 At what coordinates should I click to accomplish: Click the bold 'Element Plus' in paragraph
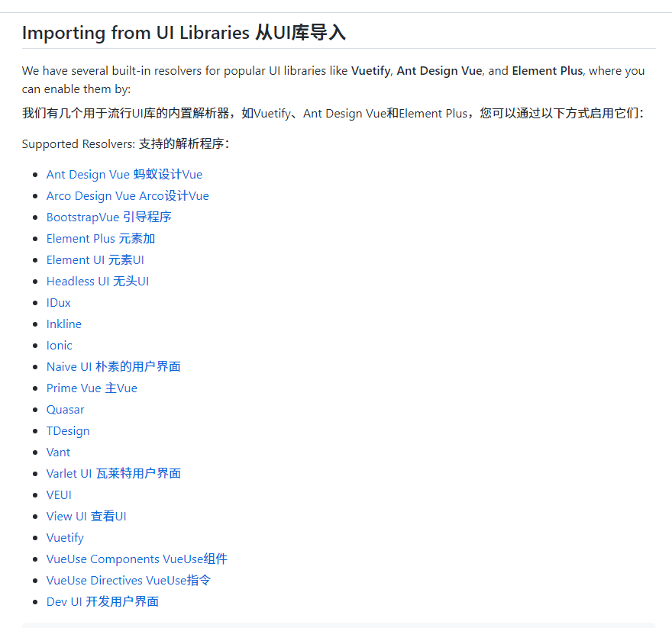click(x=548, y=71)
